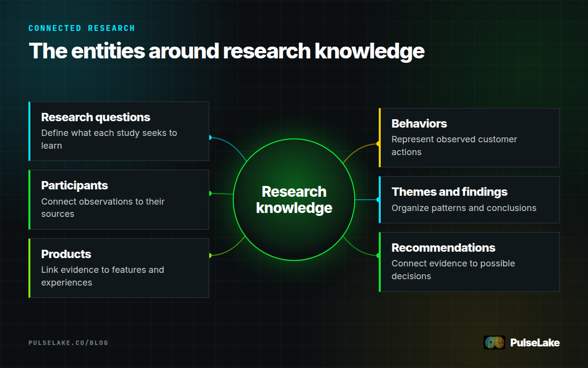The width and height of the screenshot is (588, 368).
Task: Click 'Define what each study seeks to learn'
Action: 109,139
